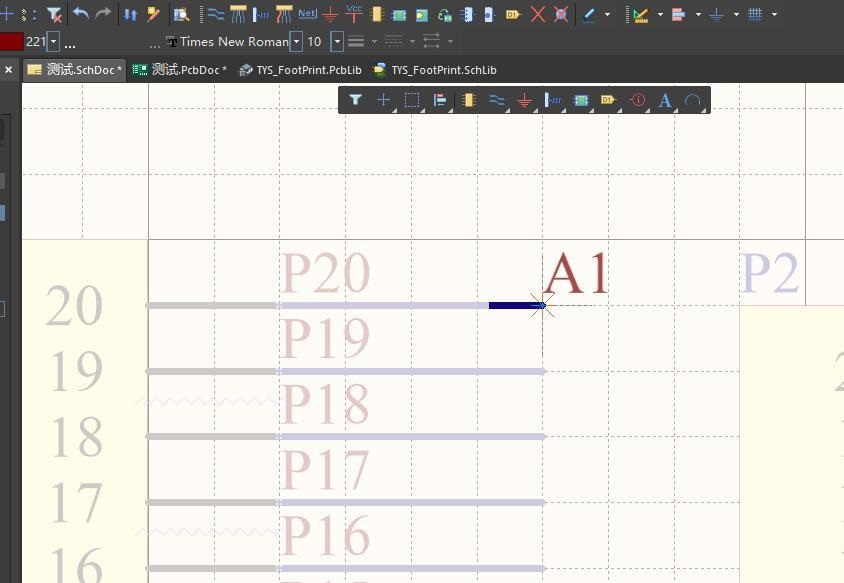Click the Clear Filter funnel icon
Viewport: 844px width, 583px height.
click(55, 14)
